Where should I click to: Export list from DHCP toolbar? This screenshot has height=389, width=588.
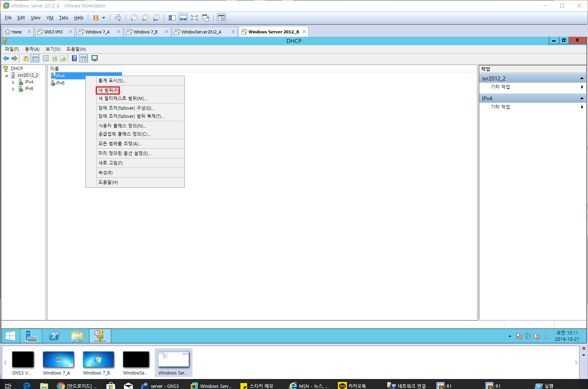pyautogui.click(x=63, y=58)
